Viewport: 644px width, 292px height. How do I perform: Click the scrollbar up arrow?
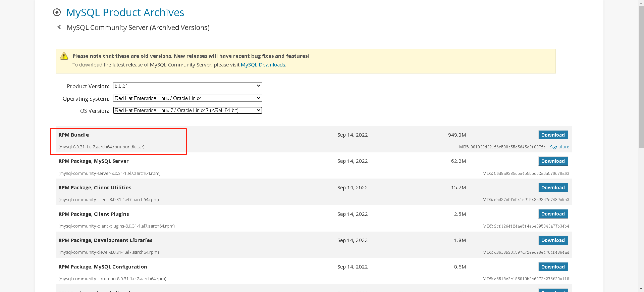tap(641, 3)
